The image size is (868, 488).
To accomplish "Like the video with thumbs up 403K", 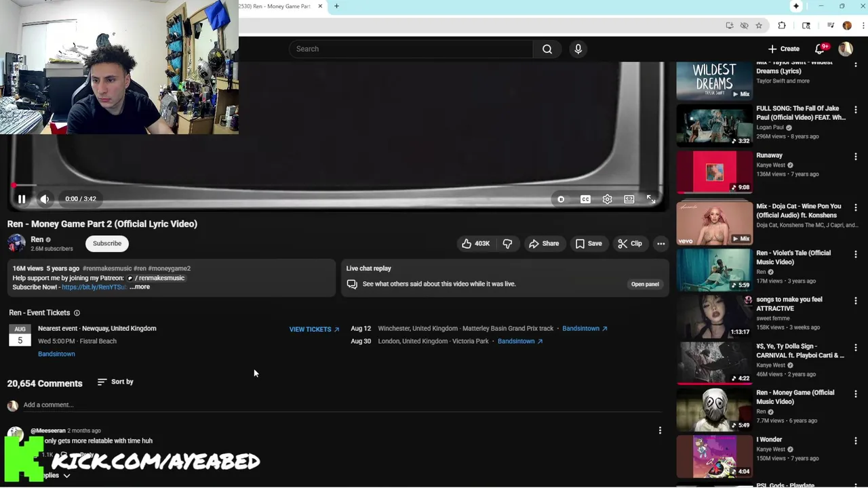I will tap(475, 243).
